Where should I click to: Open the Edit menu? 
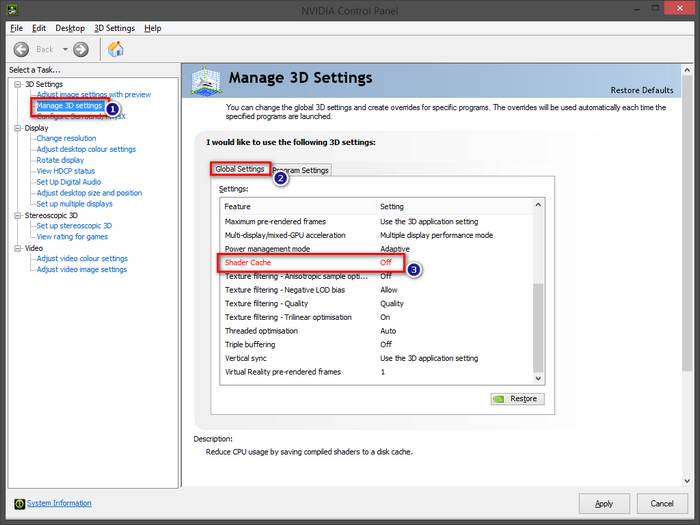coord(39,28)
